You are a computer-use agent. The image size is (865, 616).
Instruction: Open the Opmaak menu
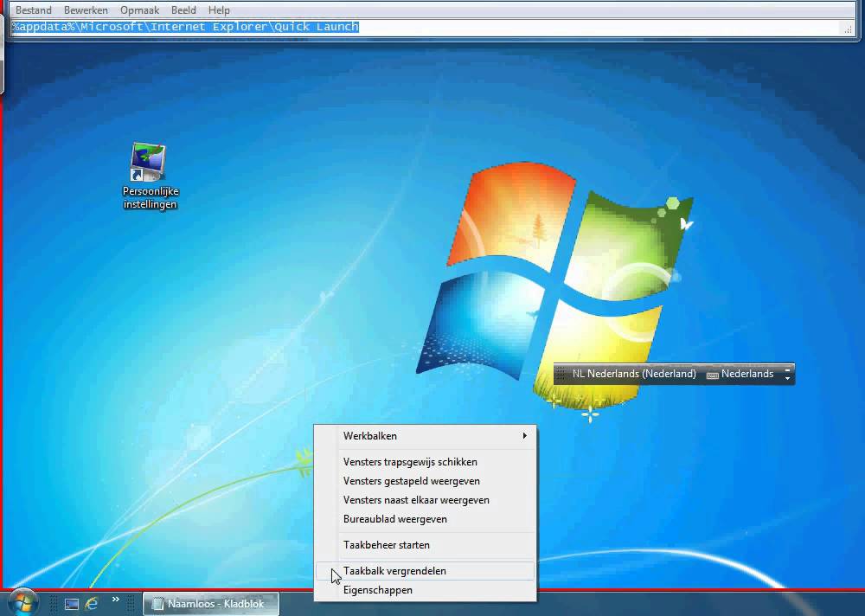pyautogui.click(x=139, y=10)
